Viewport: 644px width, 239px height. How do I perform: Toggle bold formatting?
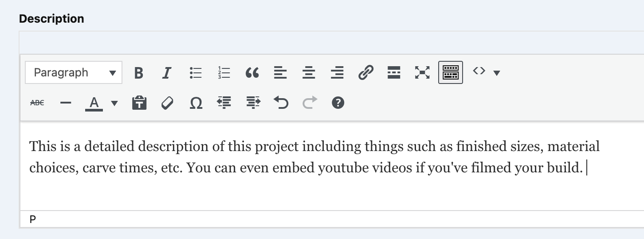pos(138,72)
